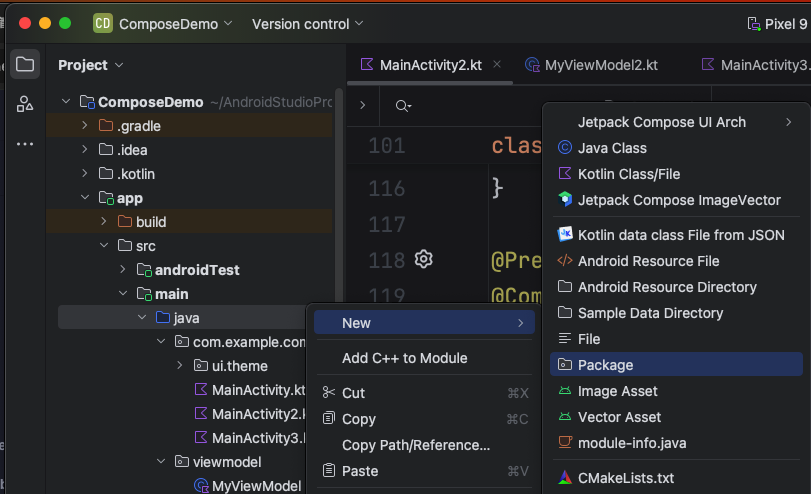The image size is (811, 494).
Task: Choose Kotlin Class/File in the submenu
Action: tap(628, 174)
